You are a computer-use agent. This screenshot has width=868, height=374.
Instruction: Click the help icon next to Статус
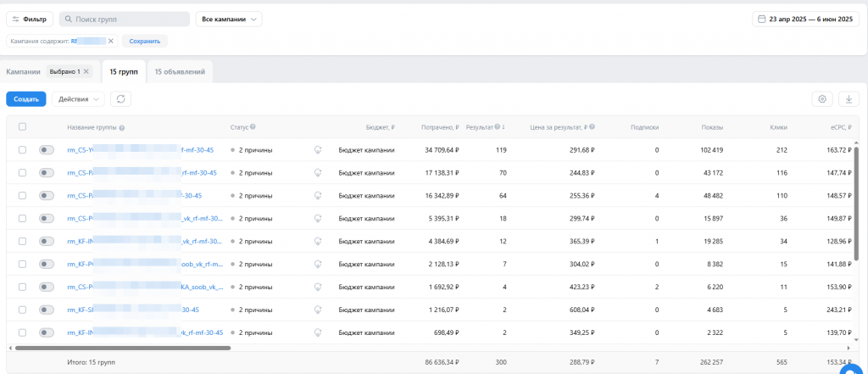click(253, 127)
